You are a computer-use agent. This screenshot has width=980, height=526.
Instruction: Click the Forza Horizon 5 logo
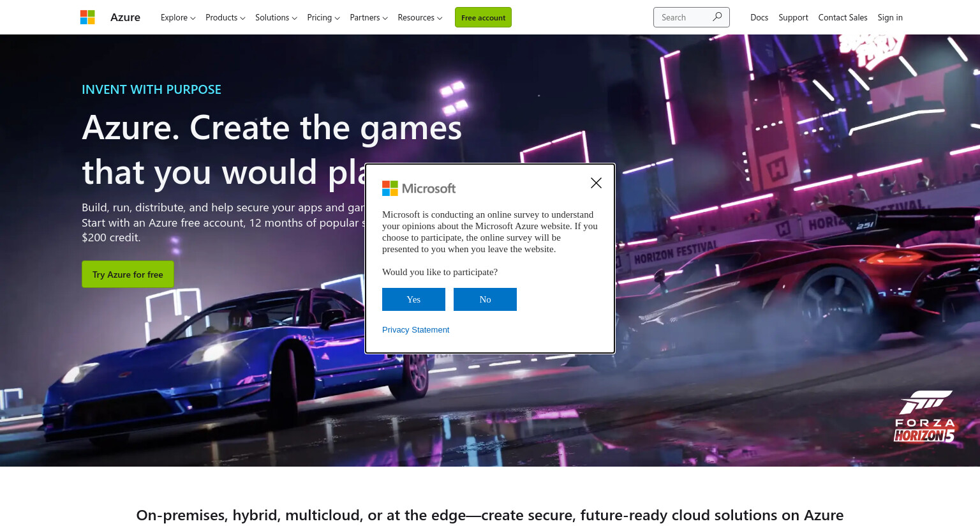coord(924,416)
